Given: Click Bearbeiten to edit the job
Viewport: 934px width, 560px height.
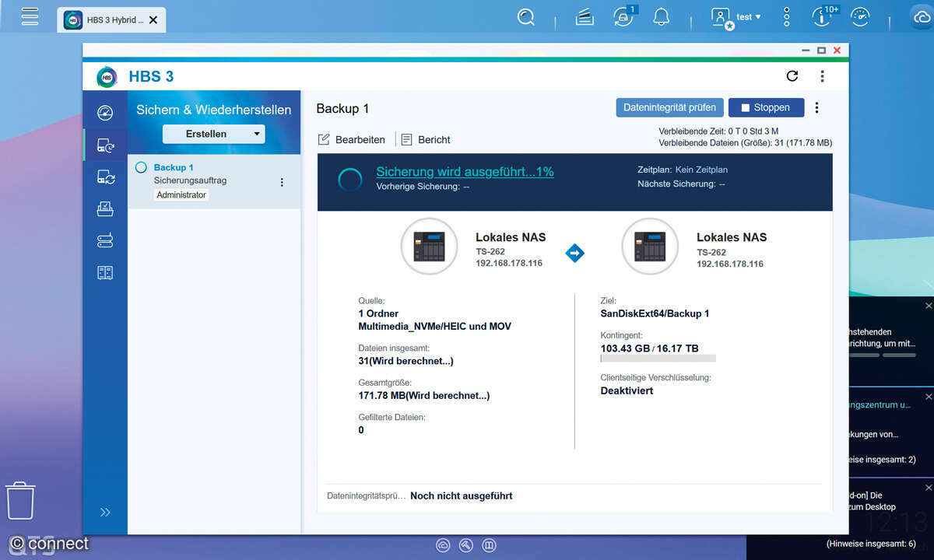Looking at the screenshot, I should tap(352, 140).
